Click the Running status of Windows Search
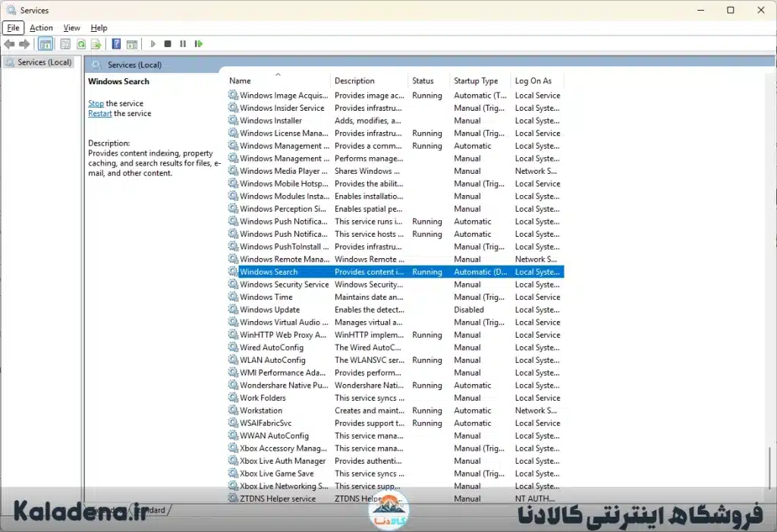 [427, 272]
